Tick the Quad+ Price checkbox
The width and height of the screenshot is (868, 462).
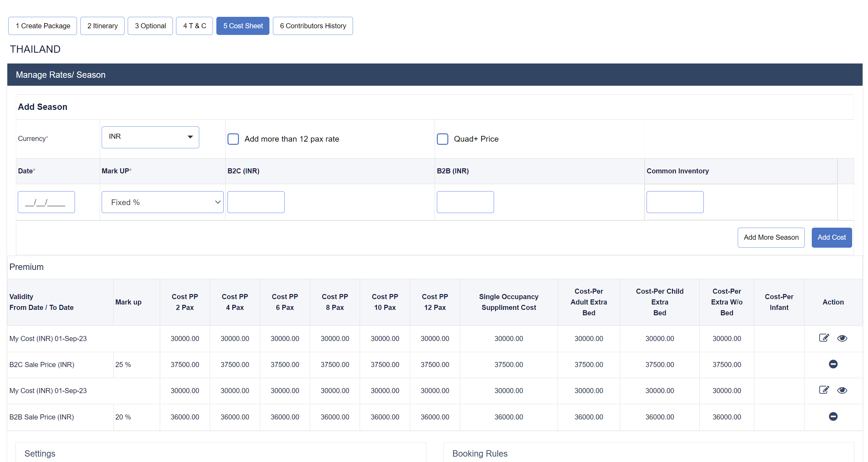[x=443, y=139]
